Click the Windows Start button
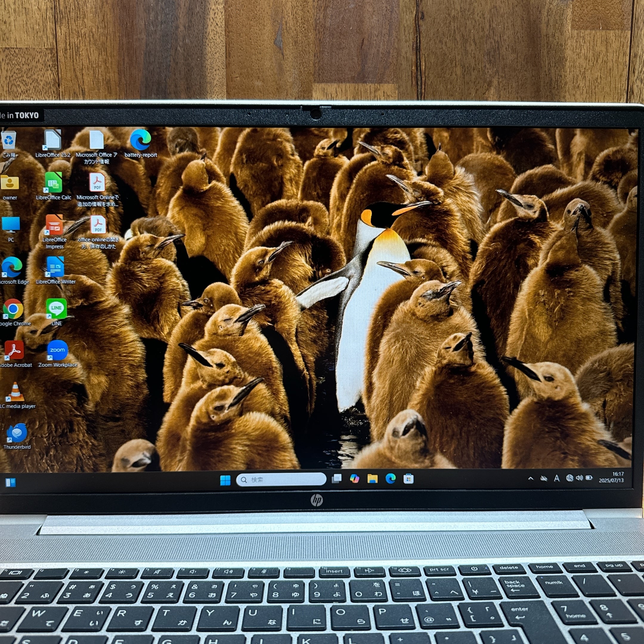The width and height of the screenshot is (644, 644). point(225,480)
